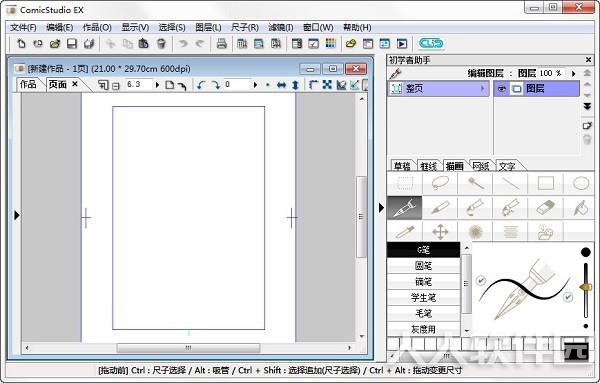Choose the 镝笔 pen type

pyautogui.click(x=423, y=282)
